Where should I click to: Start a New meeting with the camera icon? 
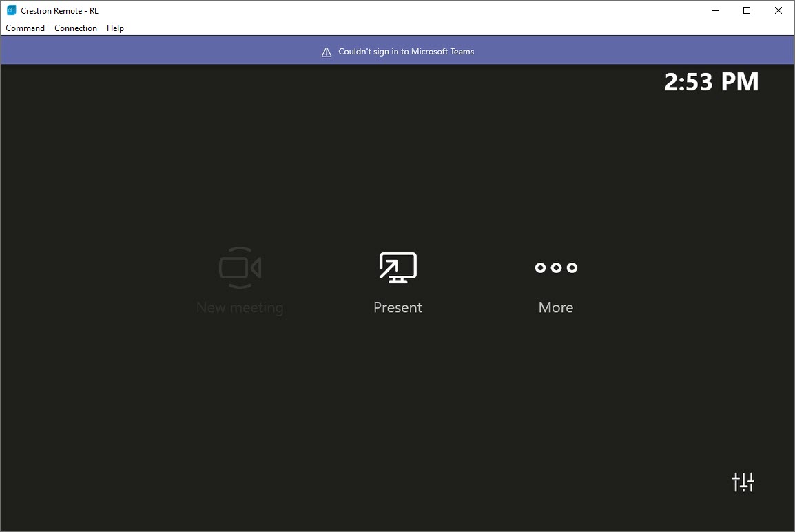point(240,267)
